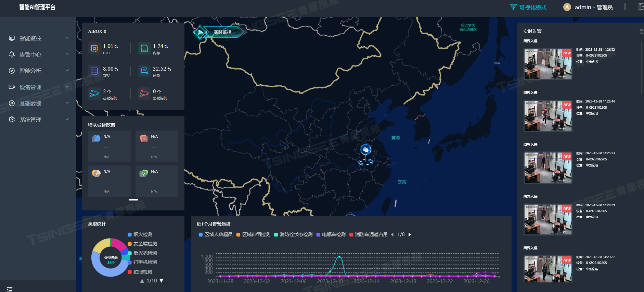Toggle 打手机检测 legend item
Viewport: 644px width, 292px height.
point(142,262)
